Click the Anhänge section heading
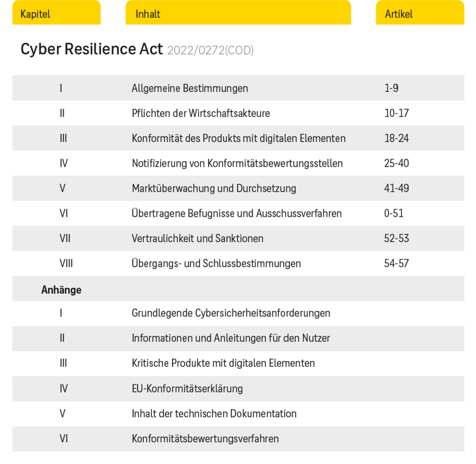 coord(61,290)
